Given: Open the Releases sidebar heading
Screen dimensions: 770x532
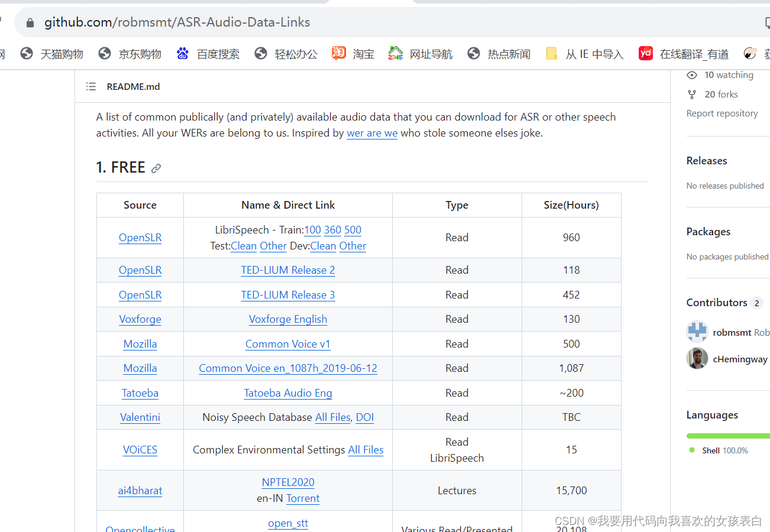Looking at the screenshot, I should (707, 161).
